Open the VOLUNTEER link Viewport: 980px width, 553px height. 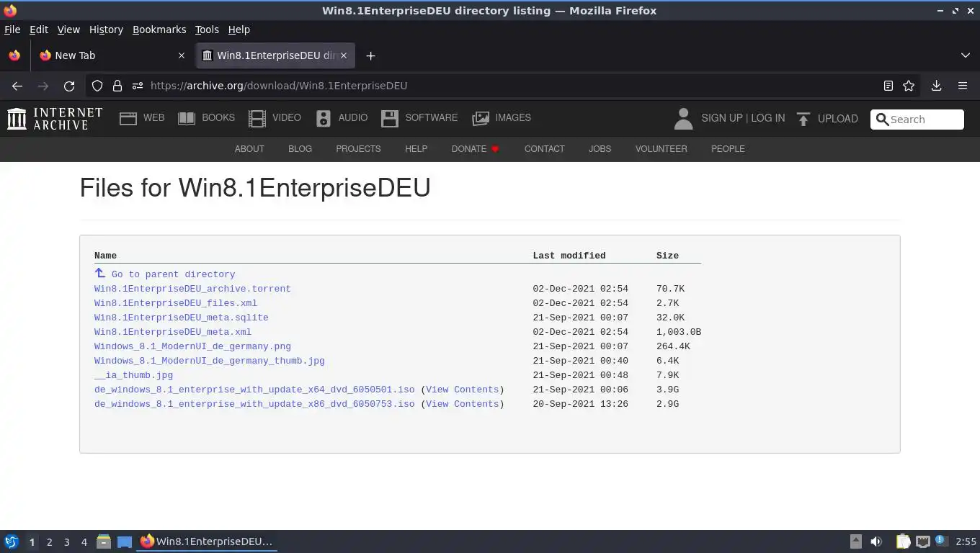click(661, 149)
